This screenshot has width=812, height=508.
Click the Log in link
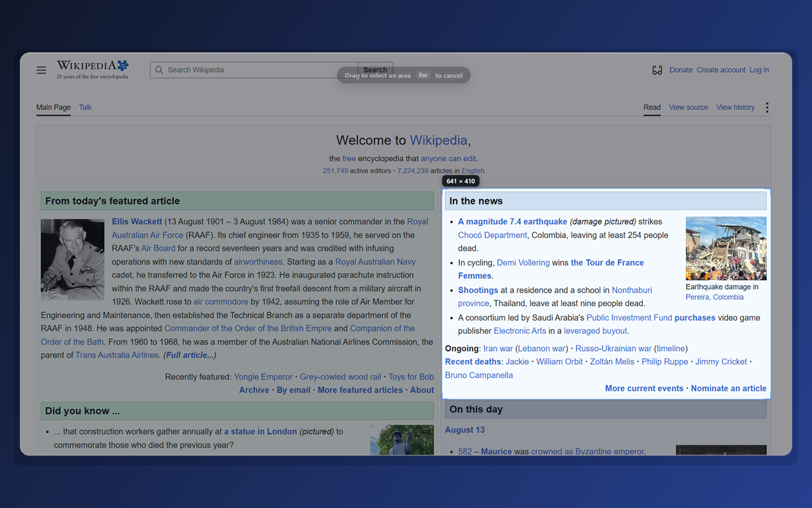[x=759, y=70]
